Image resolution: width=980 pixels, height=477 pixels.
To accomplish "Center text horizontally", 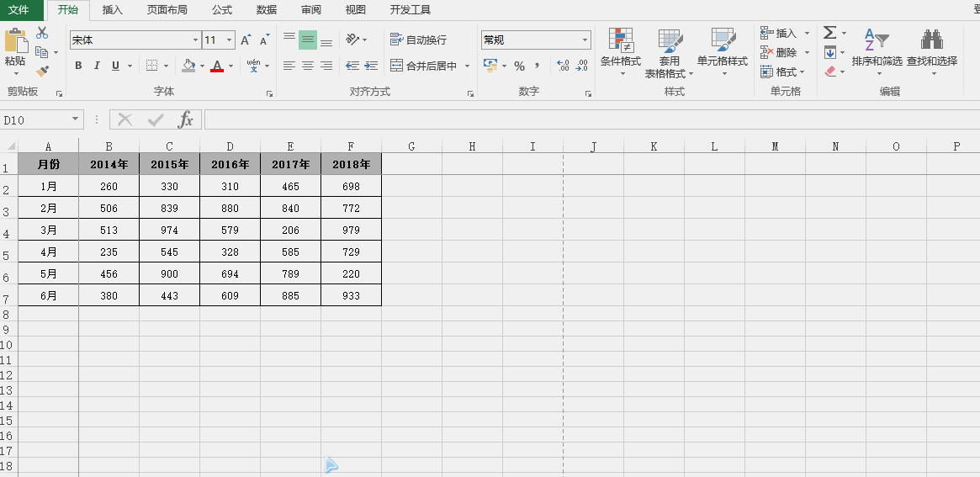I will click(x=308, y=66).
